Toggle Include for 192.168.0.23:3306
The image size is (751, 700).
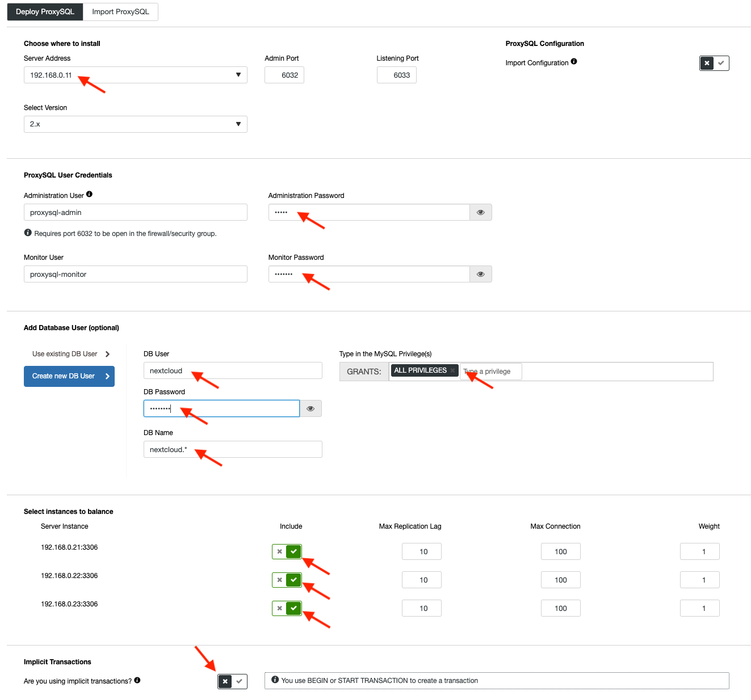pyautogui.click(x=287, y=608)
